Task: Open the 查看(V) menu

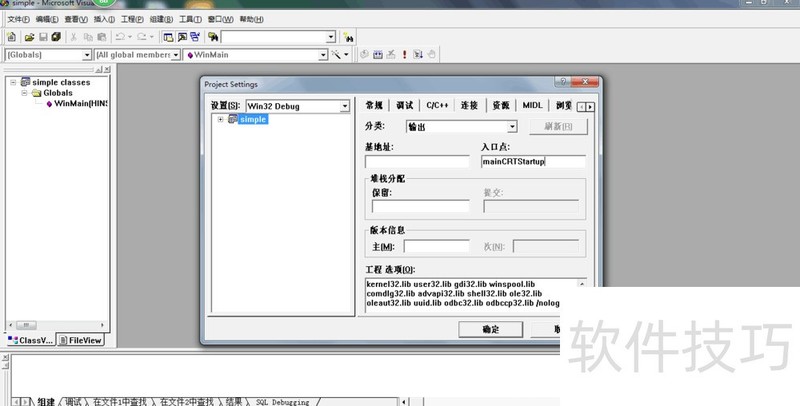Action: coord(76,19)
